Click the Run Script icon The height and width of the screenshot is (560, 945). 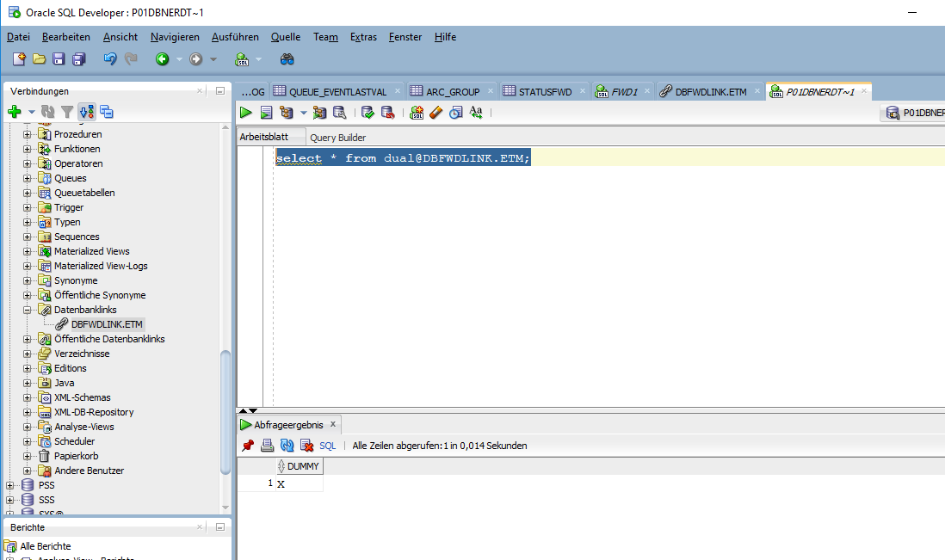[267, 112]
